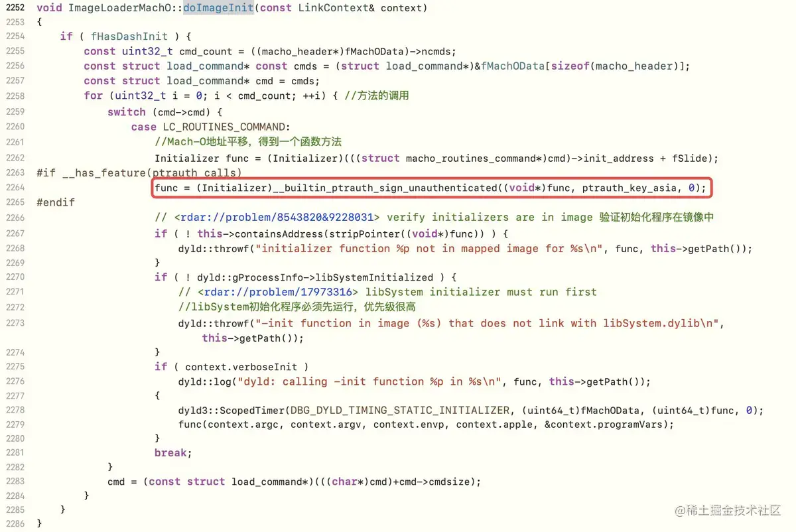Click context.envp argument
This screenshot has width=796, height=532.
pos(409,425)
